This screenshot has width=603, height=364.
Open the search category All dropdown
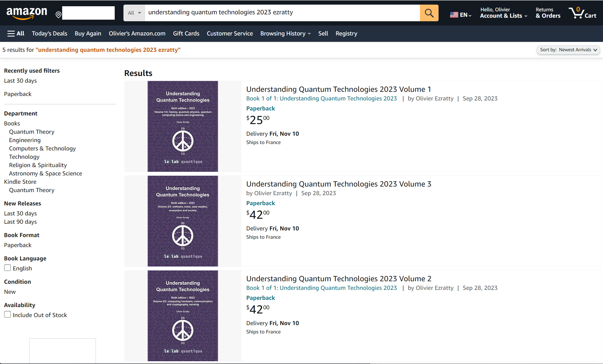(134, 13)
